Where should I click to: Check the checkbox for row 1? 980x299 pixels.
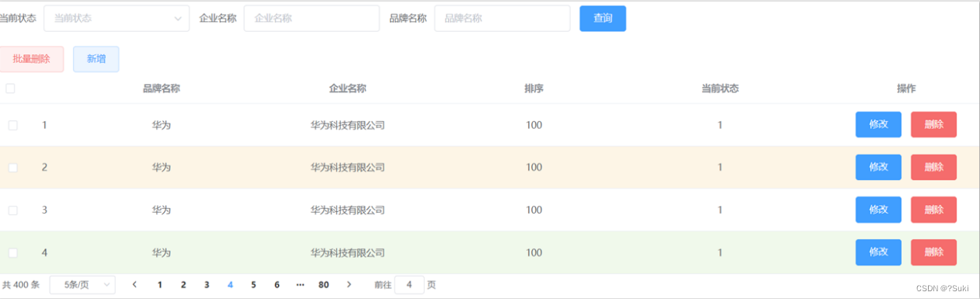[13, 125]
